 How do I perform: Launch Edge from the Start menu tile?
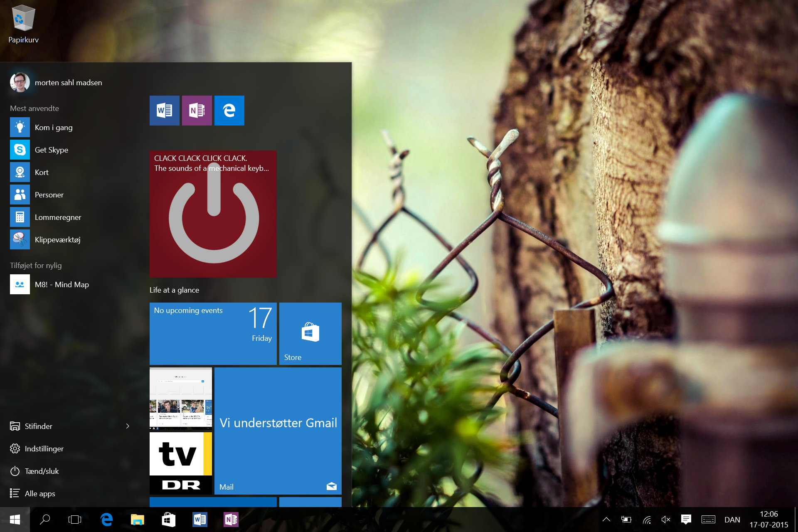[229, 111]
